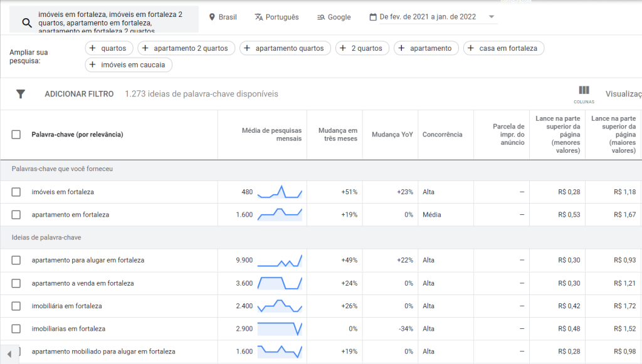Click keyword 'imobiliária em fortaleza'
Image resolution: width=642 pixels, height=364 pixels.
click(66, 306)
